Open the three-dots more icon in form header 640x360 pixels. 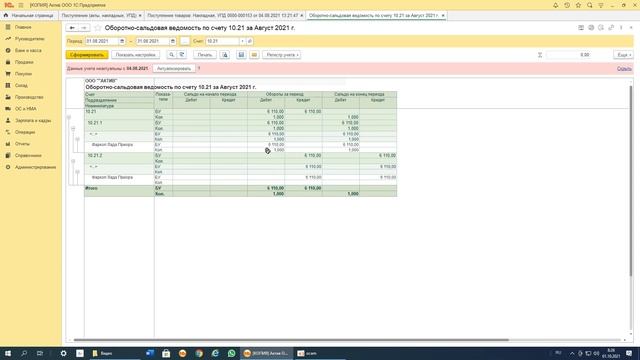[621, 28]
